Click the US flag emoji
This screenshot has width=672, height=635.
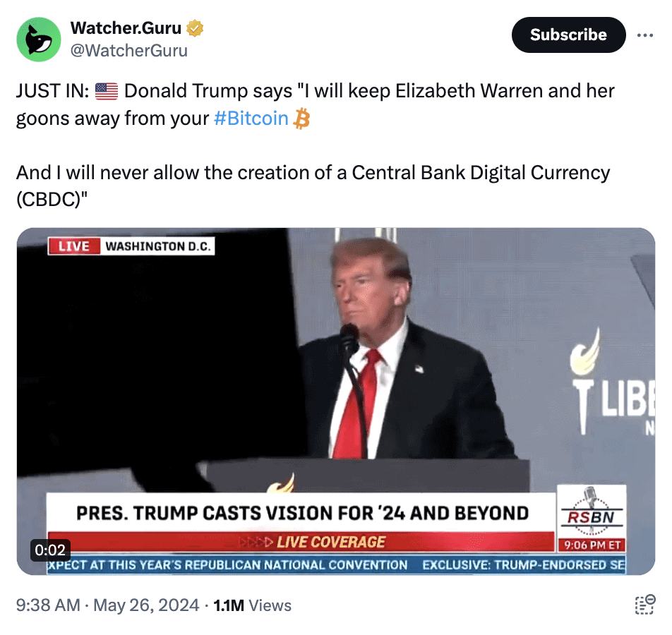point(107,91)
